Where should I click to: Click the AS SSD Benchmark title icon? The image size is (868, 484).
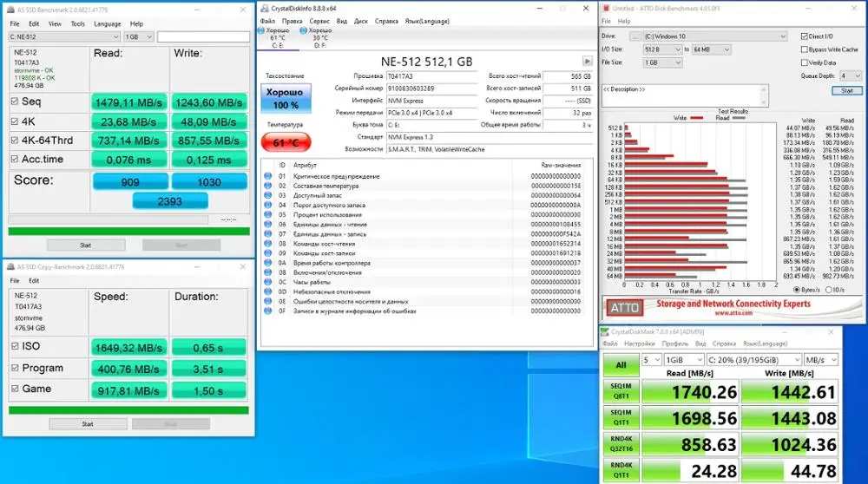[x=10, y=10]
